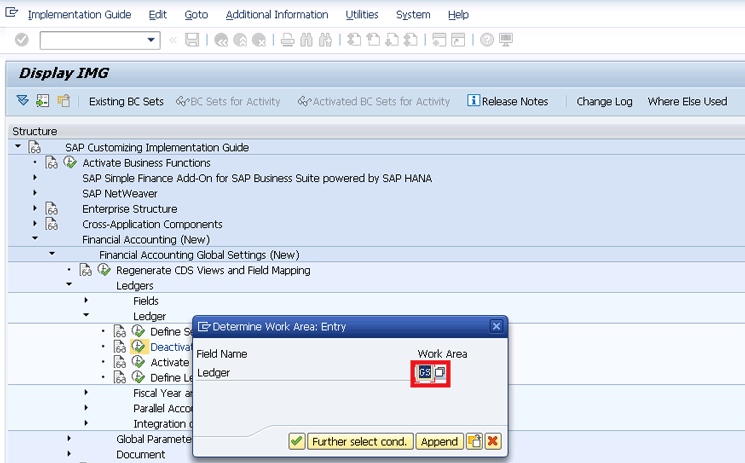The image size is (745, 463).
Task: Click the Create New Session icon
Action: click(439, 40)
